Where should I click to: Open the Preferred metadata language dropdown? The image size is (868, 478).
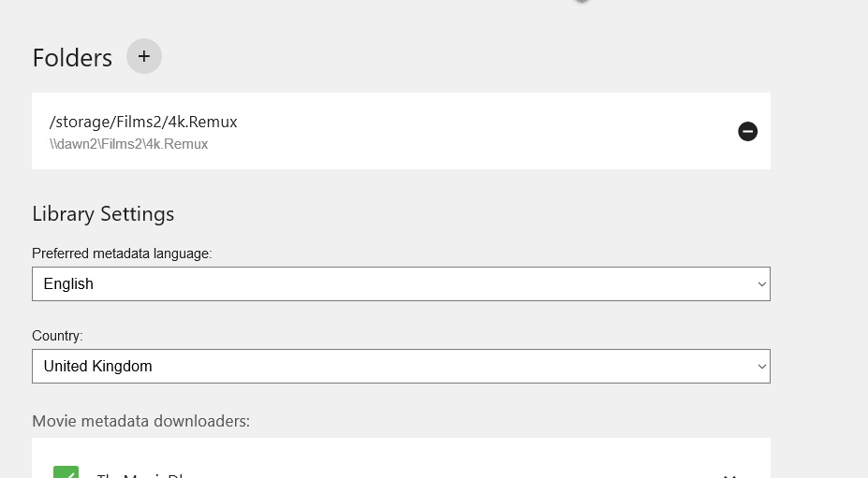tap(401, 284)
